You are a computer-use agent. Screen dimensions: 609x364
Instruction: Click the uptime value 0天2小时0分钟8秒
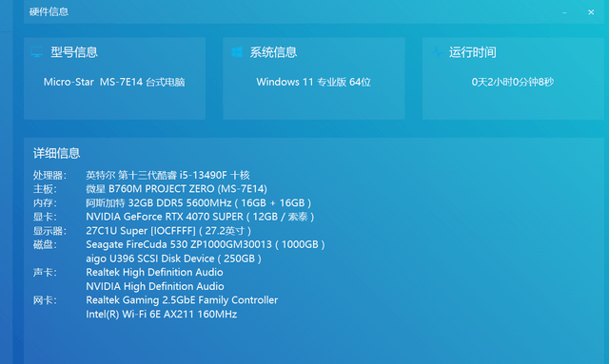click(x=513, y=82)
